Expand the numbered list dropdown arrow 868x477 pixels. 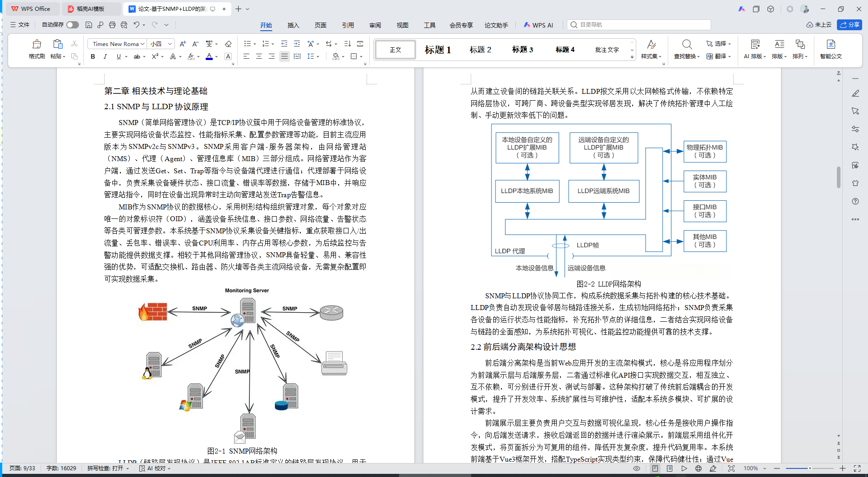[273, 44]
